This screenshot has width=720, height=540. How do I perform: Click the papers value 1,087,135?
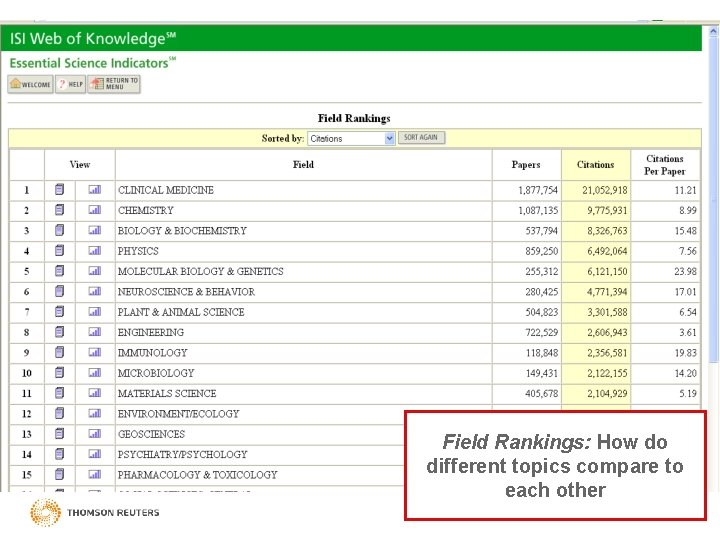tap(538, 210)
